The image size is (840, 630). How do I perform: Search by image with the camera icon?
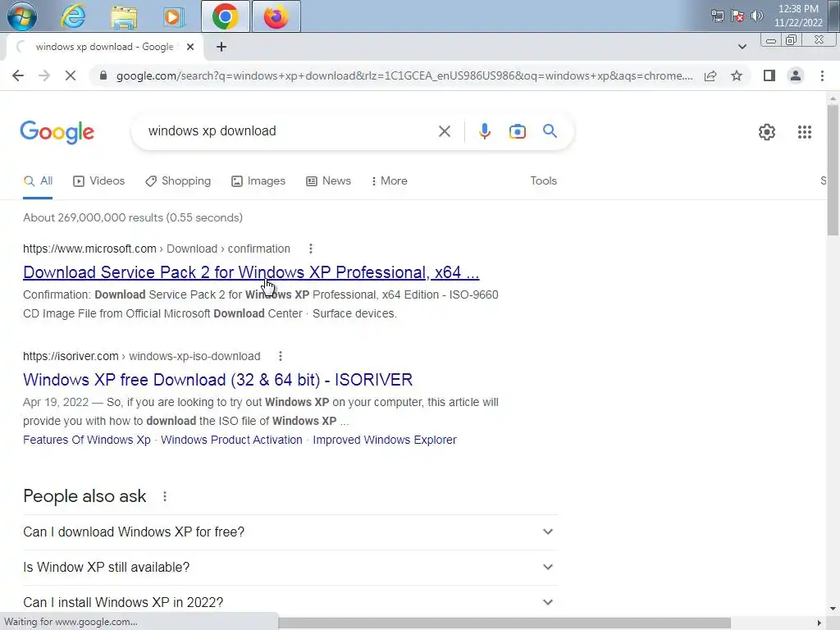[x=517, y=131]
